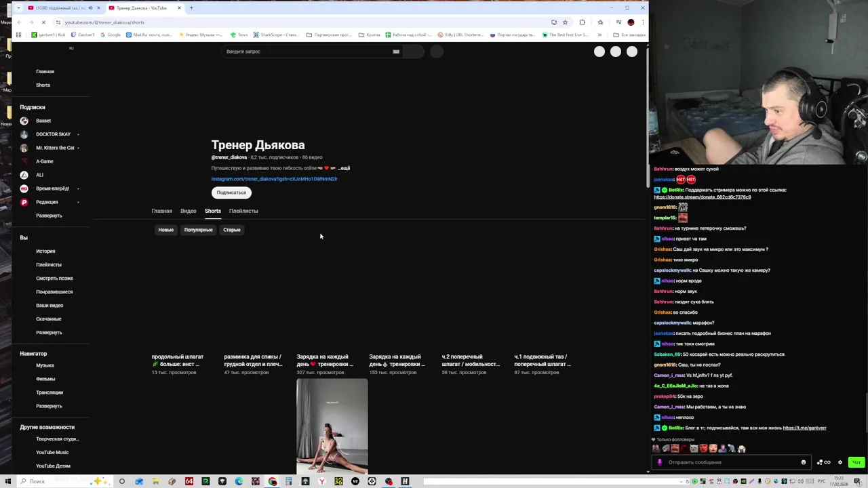
Task: Open Главная in YouTube sidebar
Action: click(45, 71)
